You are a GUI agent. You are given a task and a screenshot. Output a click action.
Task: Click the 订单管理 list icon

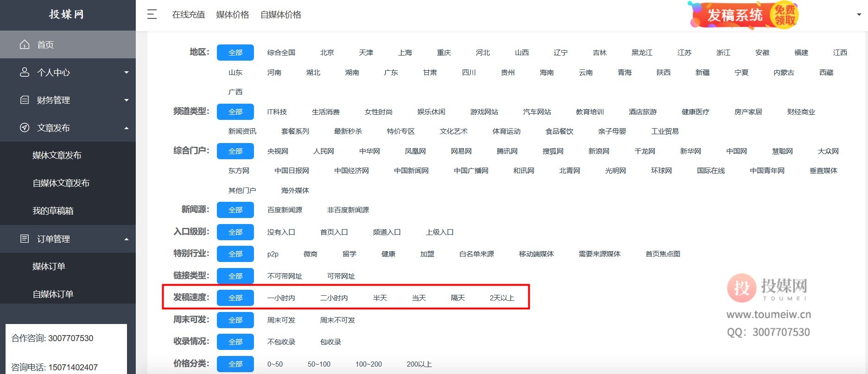click(x=25, y=239)
